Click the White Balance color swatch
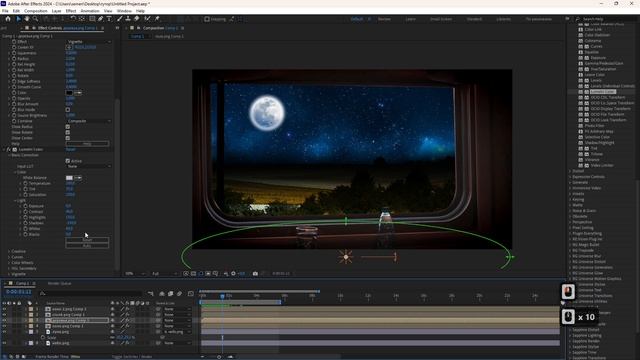The width and height of the screenshot is (640, 360). click(69, 178)
